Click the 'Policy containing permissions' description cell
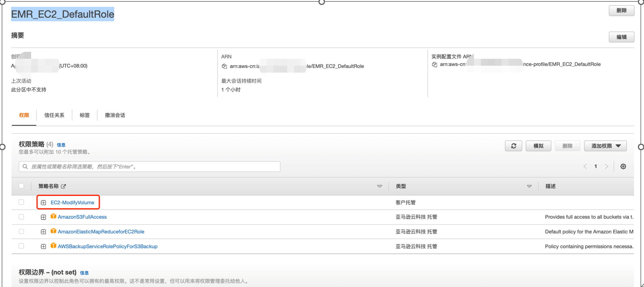644x287 pixels. coord(589,246)
